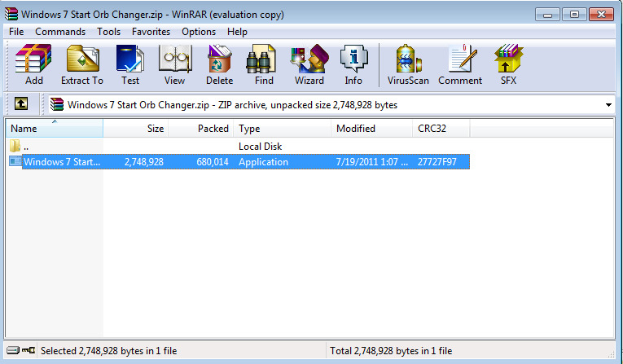
Task: Click the Extract To toolbar icon
Action: tap(82, 64)
